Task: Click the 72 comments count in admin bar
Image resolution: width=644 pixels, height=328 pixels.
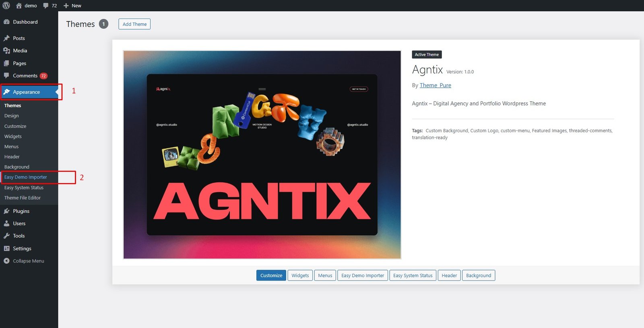Action: (54, 6)
